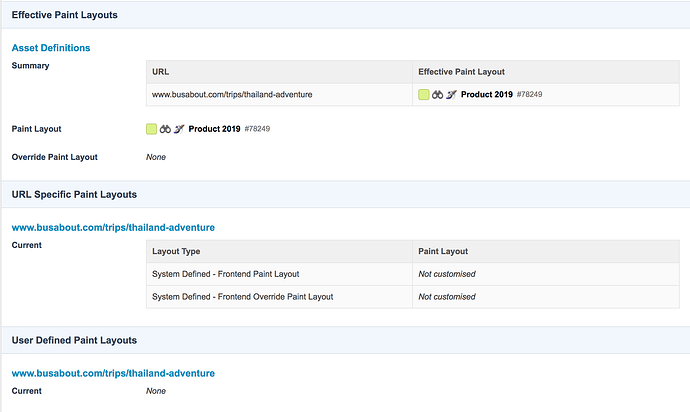Click Not customised for Frontend Override Paint Layout
The height and width of the screenshot is (412, 690).
pos(446,297)
